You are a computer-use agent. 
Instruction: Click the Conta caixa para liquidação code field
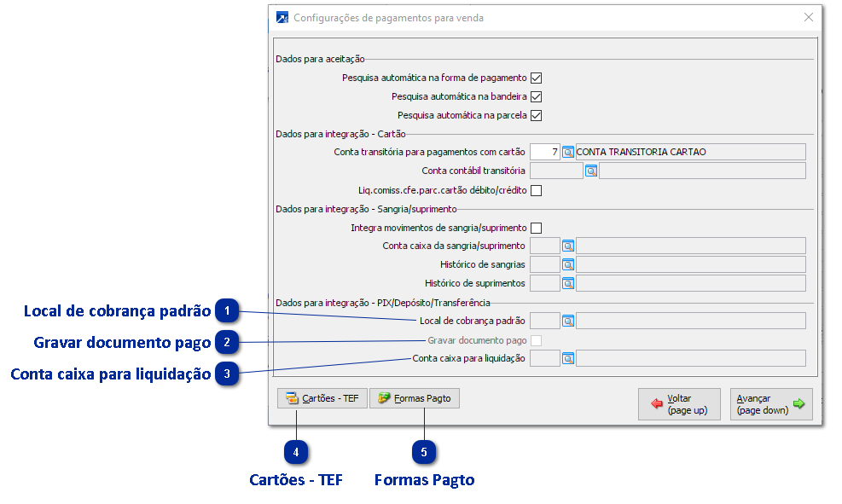point(545,359)
